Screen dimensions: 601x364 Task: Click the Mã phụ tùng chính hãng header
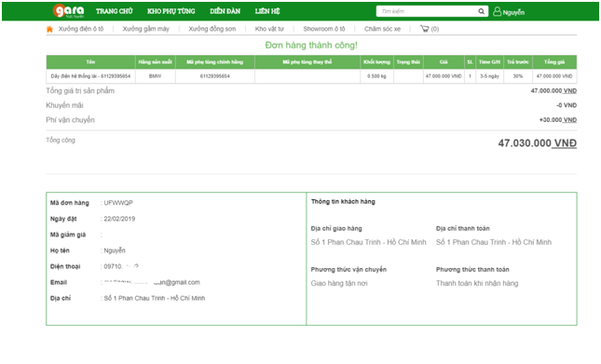[x=214, y=62]
